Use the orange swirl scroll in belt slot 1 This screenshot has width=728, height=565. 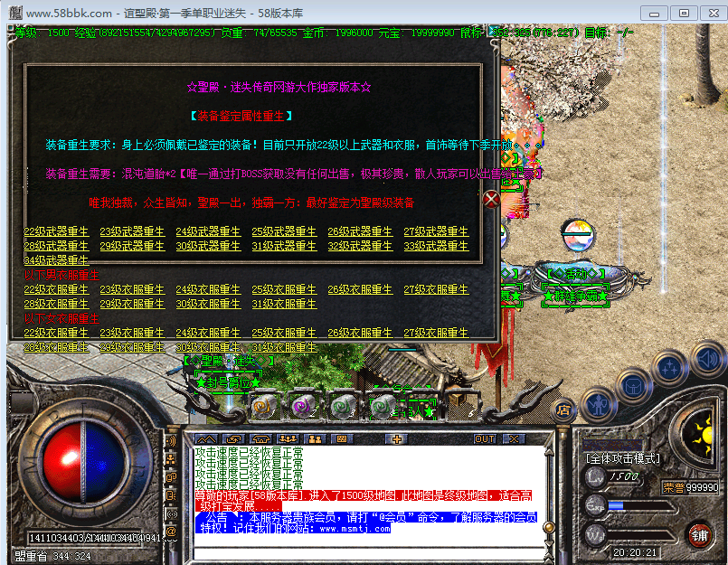click(x=263, y=407)
